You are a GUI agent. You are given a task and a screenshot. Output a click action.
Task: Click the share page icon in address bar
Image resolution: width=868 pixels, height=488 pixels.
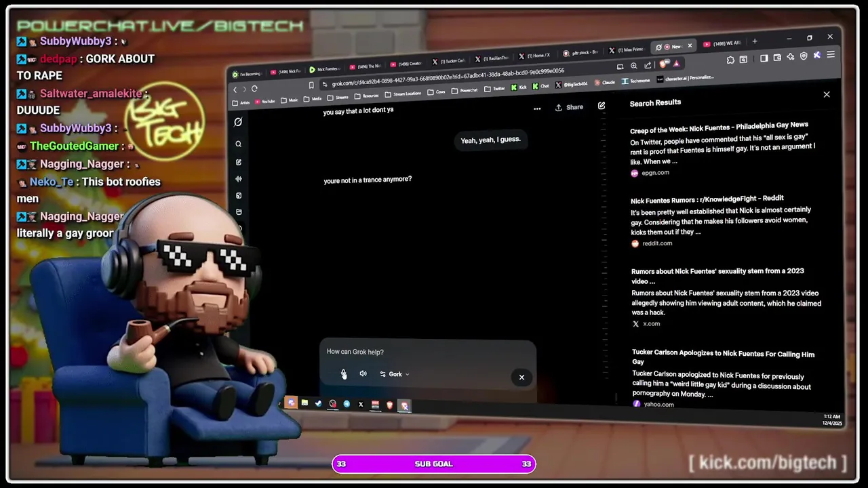(x=648, y=65)
